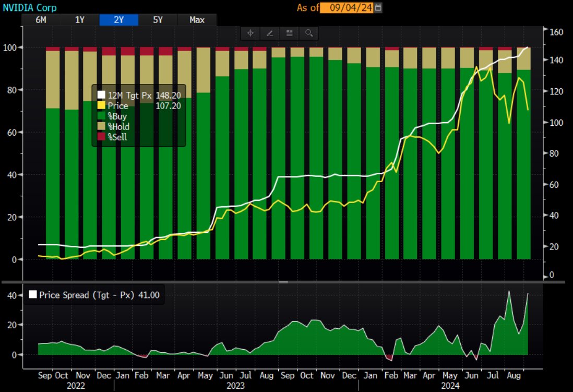Switch to the 5Y time range tab
573x392 pixels.
(x=158, y=20)
